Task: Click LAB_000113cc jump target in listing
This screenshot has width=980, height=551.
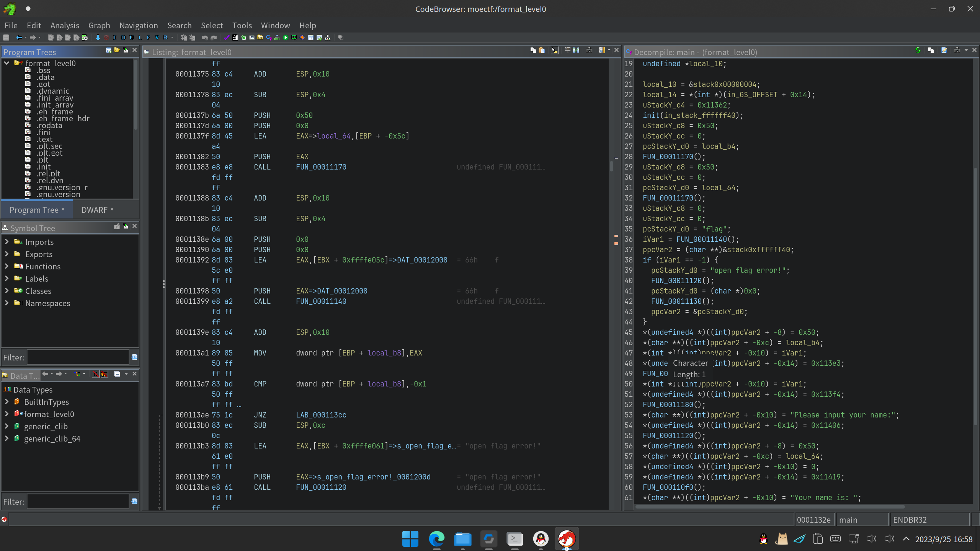Action: tap(321, 415)
